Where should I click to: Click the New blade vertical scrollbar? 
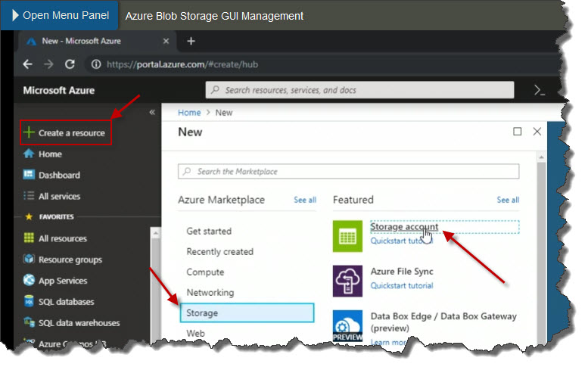point(541,251)
